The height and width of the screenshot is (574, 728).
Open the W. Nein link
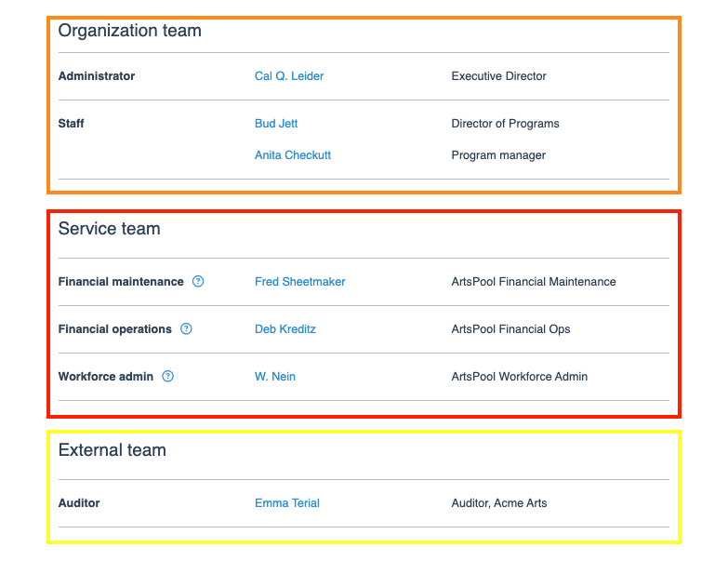tap(275, 377)
